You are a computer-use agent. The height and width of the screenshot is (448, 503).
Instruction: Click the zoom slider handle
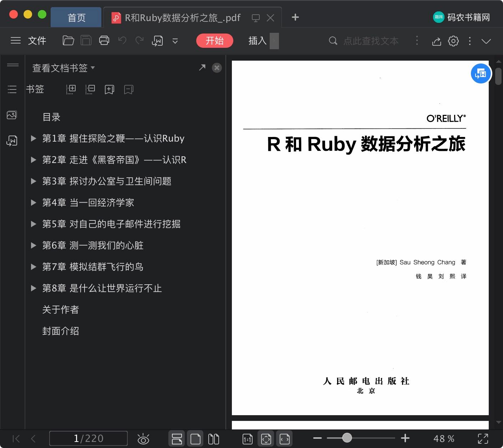[347, 438]
